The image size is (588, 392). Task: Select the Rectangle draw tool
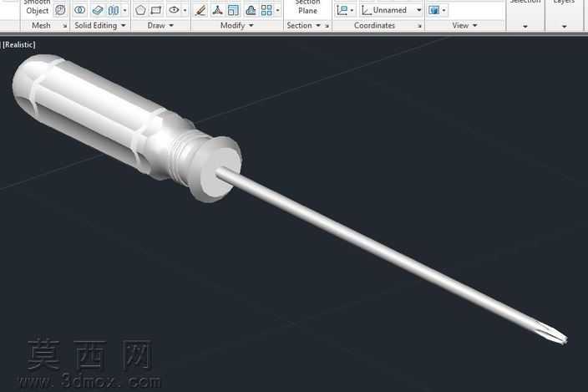[156, 10]
